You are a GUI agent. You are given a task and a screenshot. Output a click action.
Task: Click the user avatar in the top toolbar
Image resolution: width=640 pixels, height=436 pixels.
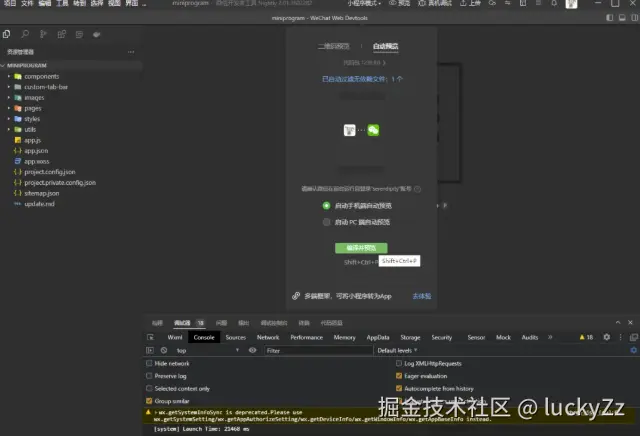click(x=571, y=4)
